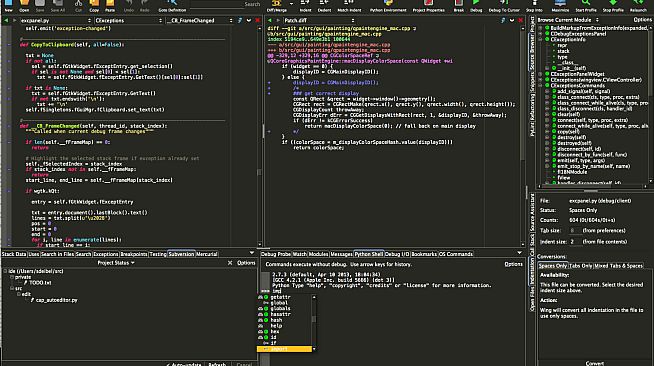Collapse the CExceptionInfo class node
654x366 pixels.
(x=541, y=40)
